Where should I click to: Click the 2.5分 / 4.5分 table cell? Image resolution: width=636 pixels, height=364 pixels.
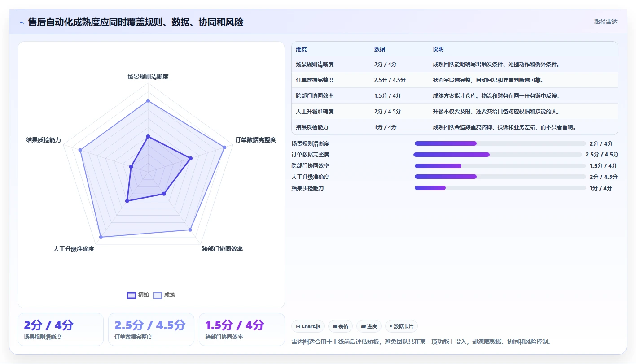pos(390,80)
